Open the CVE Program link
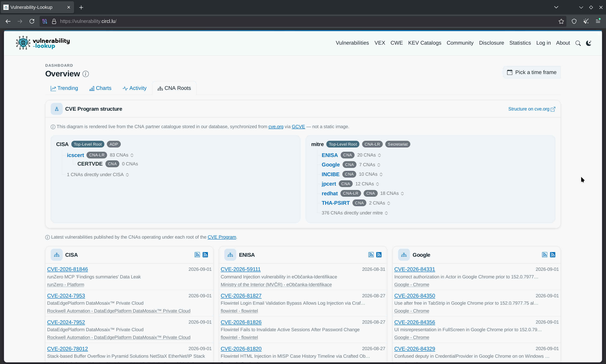 coord(222,237)
